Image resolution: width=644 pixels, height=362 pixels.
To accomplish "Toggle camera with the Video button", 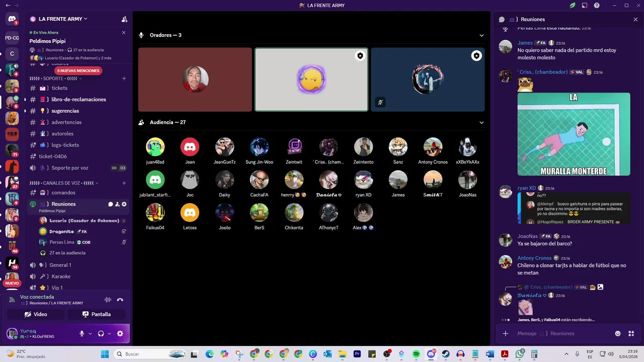I will click(x=35, y=314).
